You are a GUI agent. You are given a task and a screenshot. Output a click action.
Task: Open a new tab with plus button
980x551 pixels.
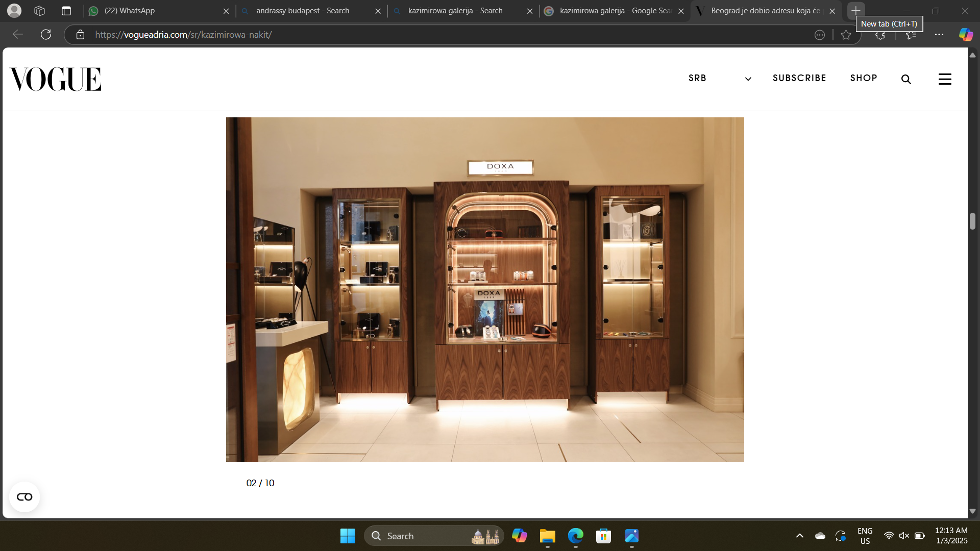click(856, 11)
